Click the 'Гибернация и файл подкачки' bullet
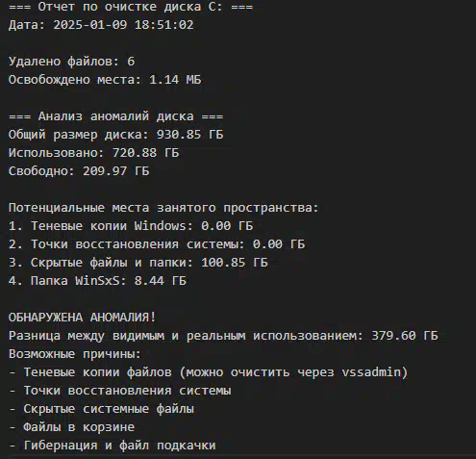The image size is (476, 459). click(113, 446)
